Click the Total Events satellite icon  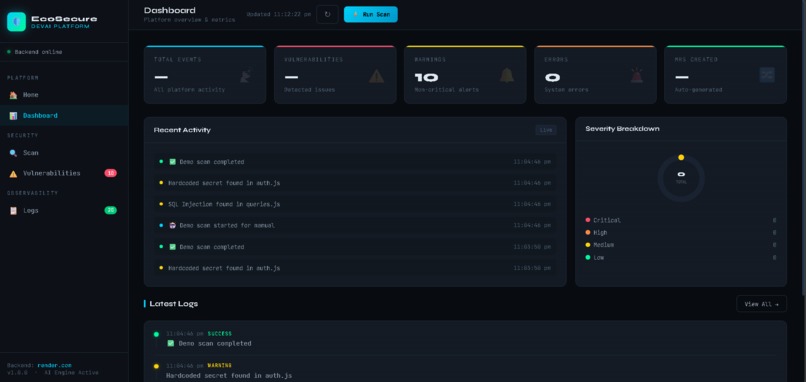pyautogui.click(x=246, y=76)
